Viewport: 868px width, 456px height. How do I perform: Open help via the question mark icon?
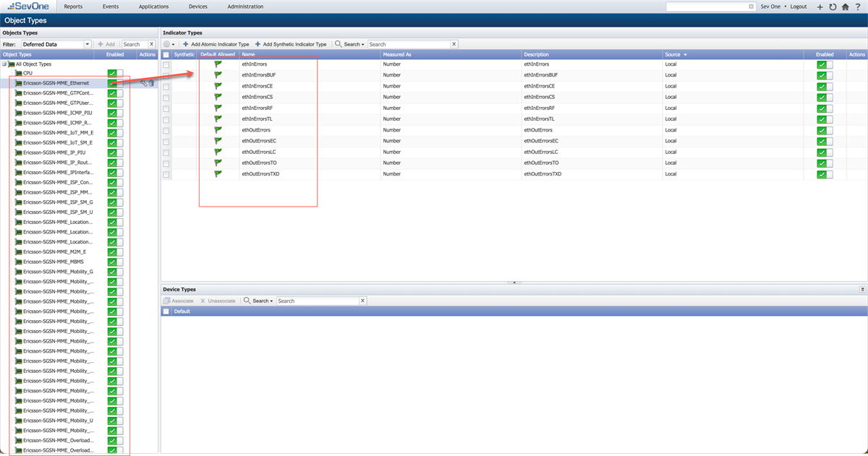coord(858,7)
